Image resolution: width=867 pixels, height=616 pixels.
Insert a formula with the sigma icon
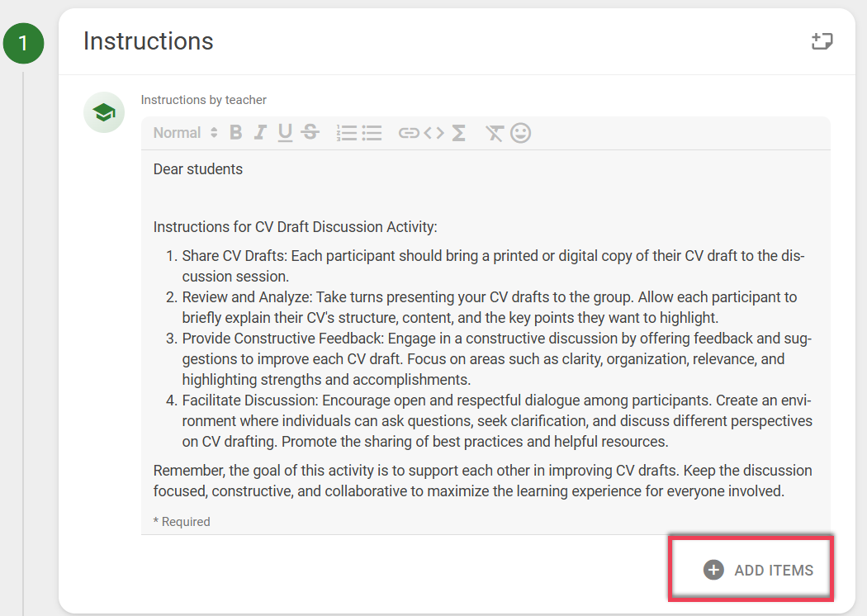(x=457, y=132)
